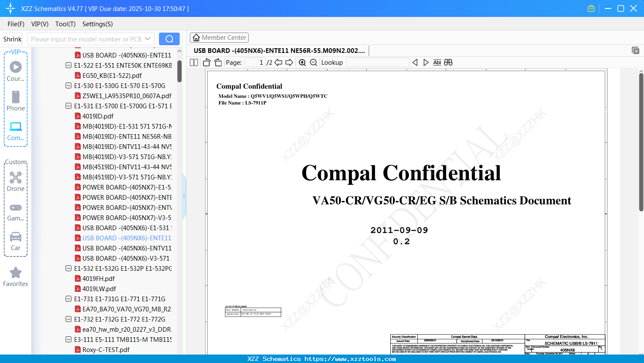The image size is (644, 363).
Task: Open the File(F) menu
Action: tap(16, 24)
